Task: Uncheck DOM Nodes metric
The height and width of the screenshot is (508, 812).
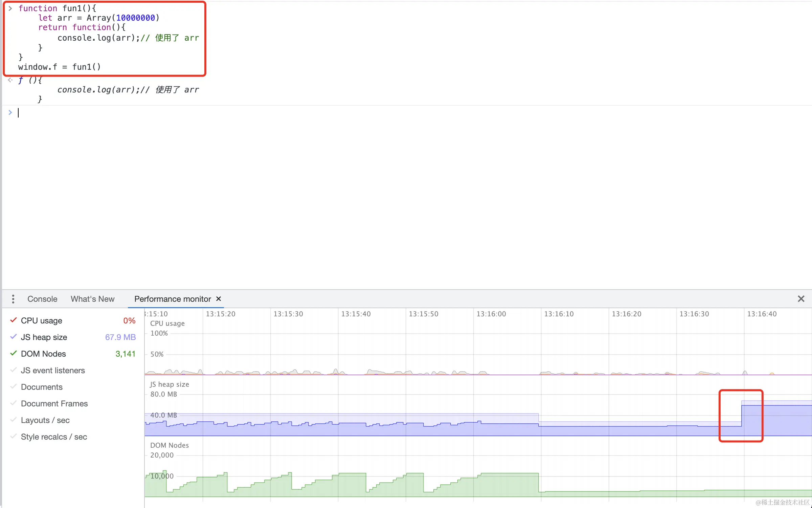Action: click(14, 354)
